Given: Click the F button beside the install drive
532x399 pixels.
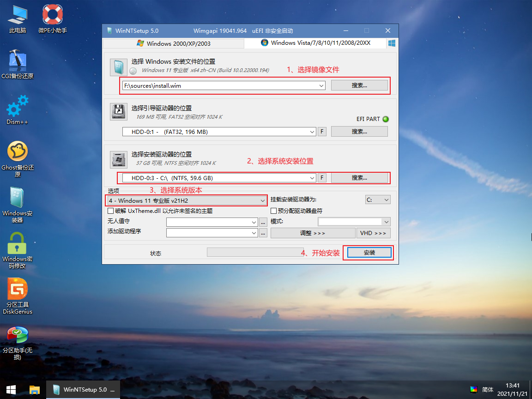Looking at the screenshot, I should [x=322, y=177].
